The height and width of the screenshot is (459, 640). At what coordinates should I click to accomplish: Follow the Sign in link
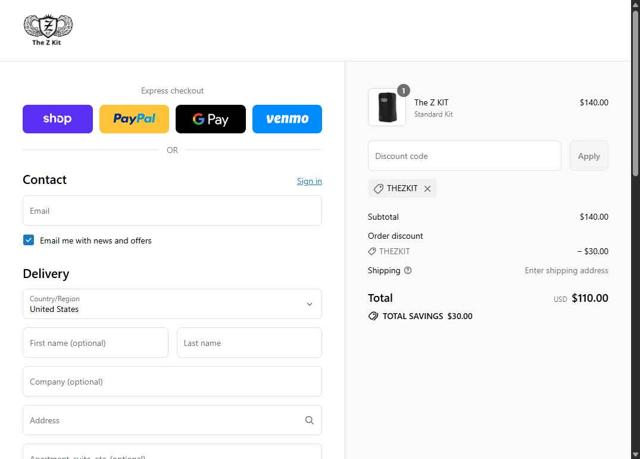pyautogui.click(x=309, y=181)
